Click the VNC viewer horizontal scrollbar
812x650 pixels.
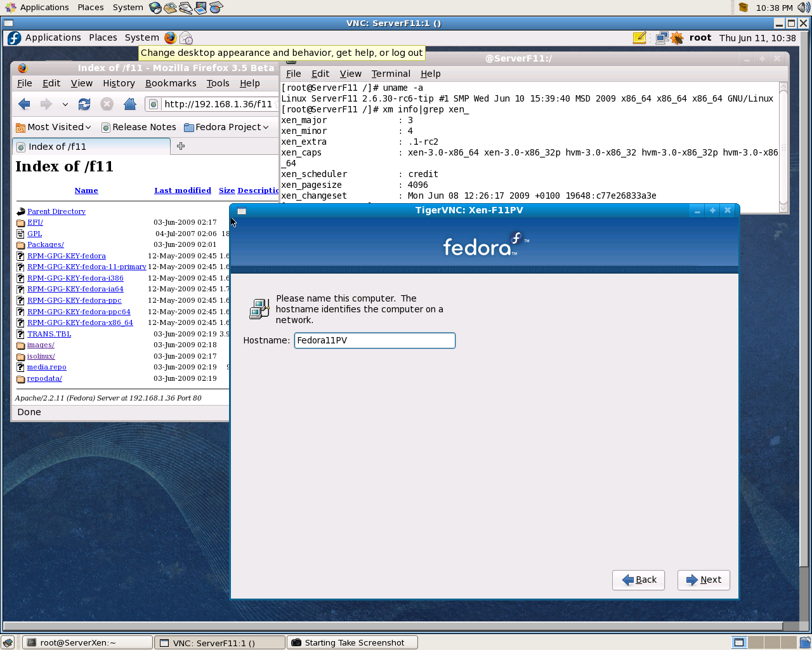click(393, 626)
